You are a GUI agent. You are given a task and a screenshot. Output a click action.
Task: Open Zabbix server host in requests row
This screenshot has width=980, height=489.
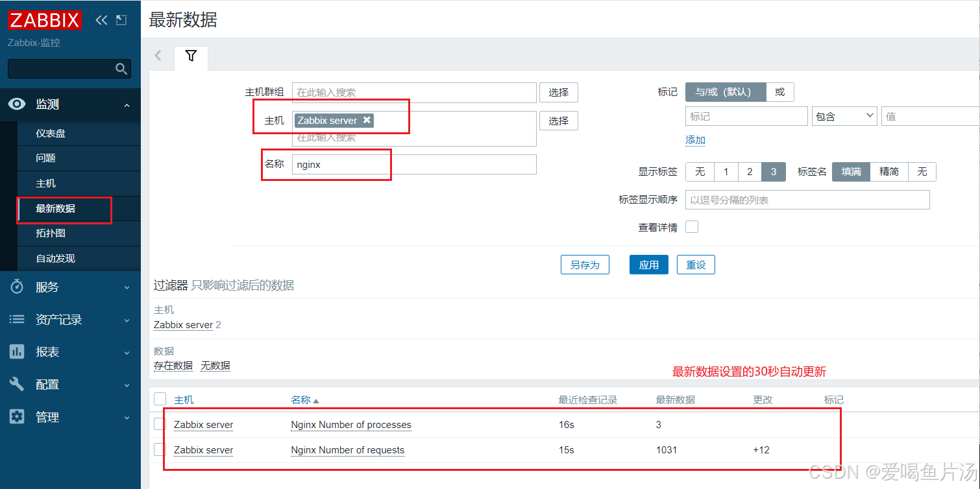pos(203,450)
